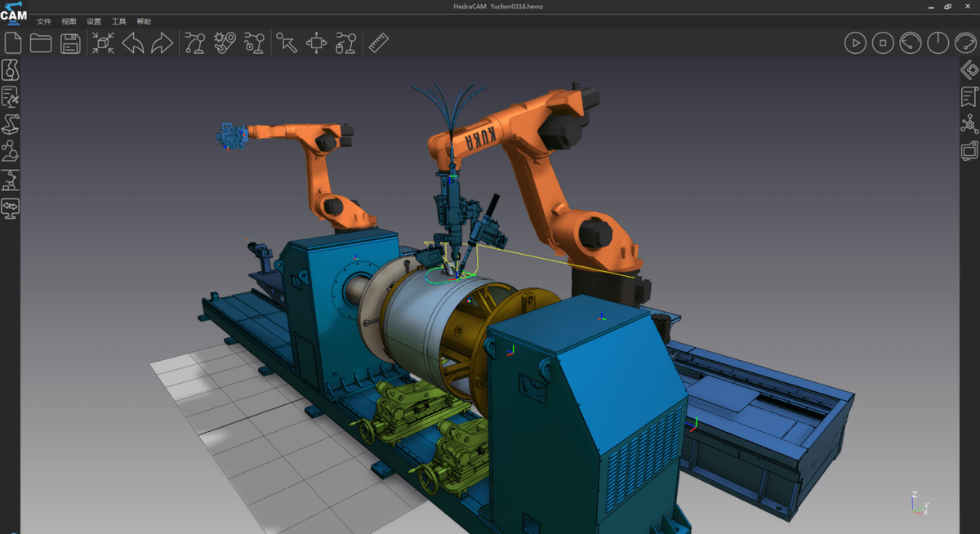Screen dimensions: 980x534
Task: Click the speed-up gauge icon
Action: (966, 42)
